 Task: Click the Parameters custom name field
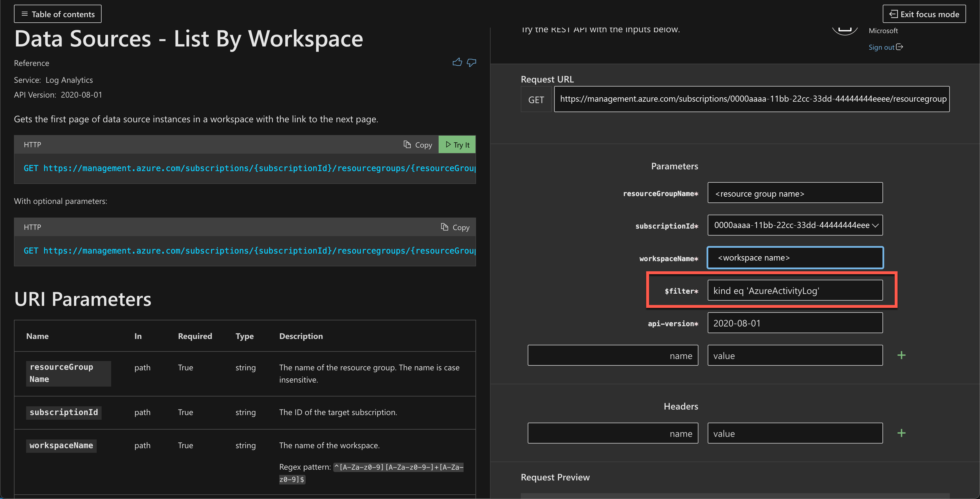[613, 356]
